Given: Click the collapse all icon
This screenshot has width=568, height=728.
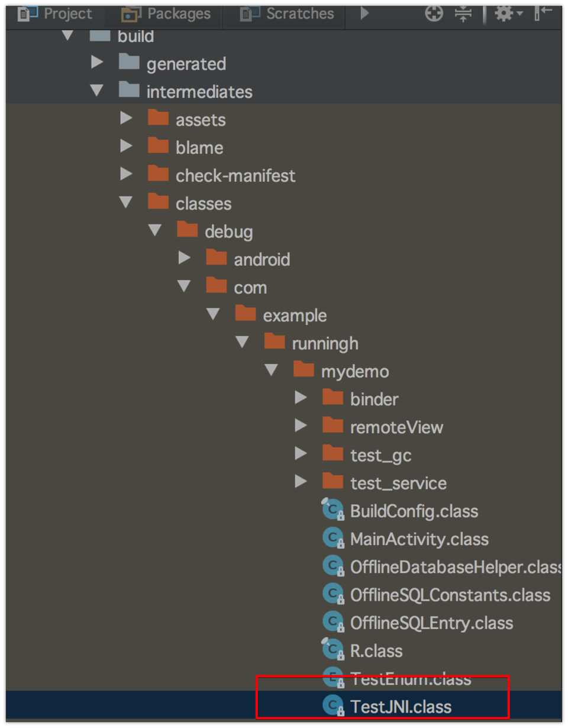Looking at the screenshot, I should click(x=463, y=13).
